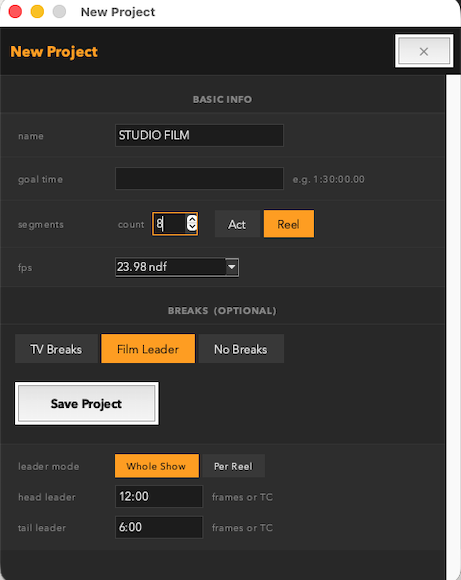
Task: Click the 'goal time' label
Action: [x=40, y=179]
